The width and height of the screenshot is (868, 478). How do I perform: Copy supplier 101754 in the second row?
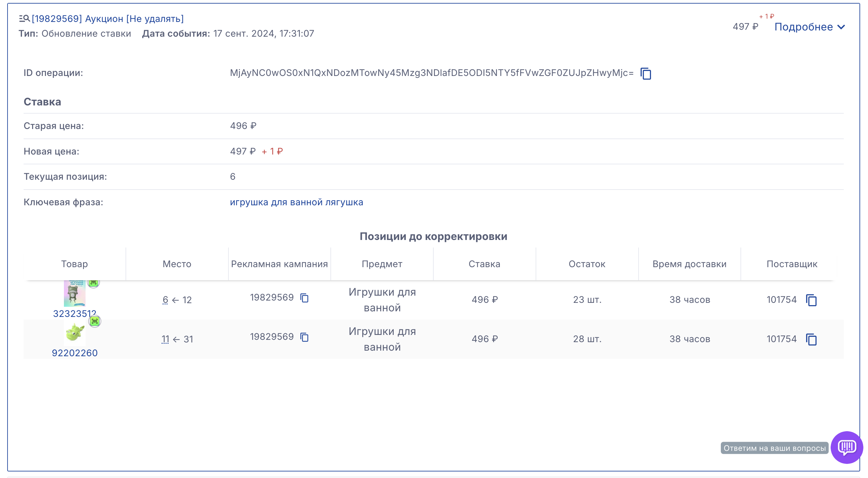click(811, 339)
